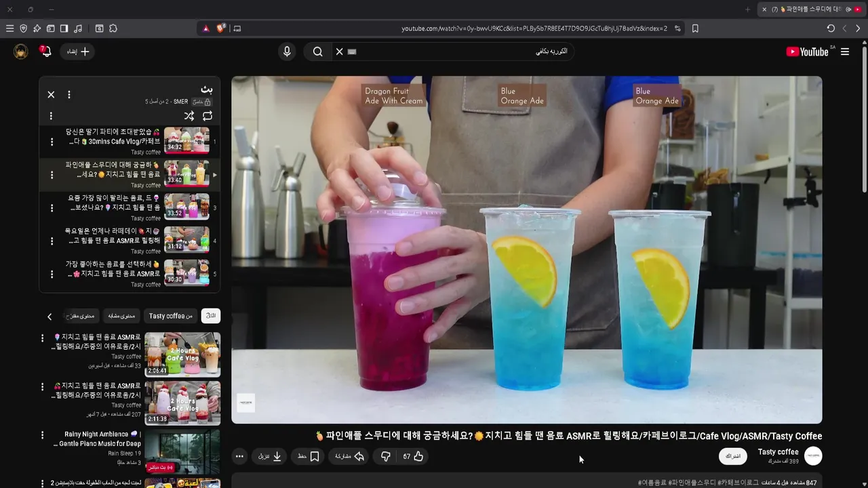The width and height of the screenshot is (868, 488).
Task: Select the "من Tasty coffee" filter chip
Action: pos(171,316)
